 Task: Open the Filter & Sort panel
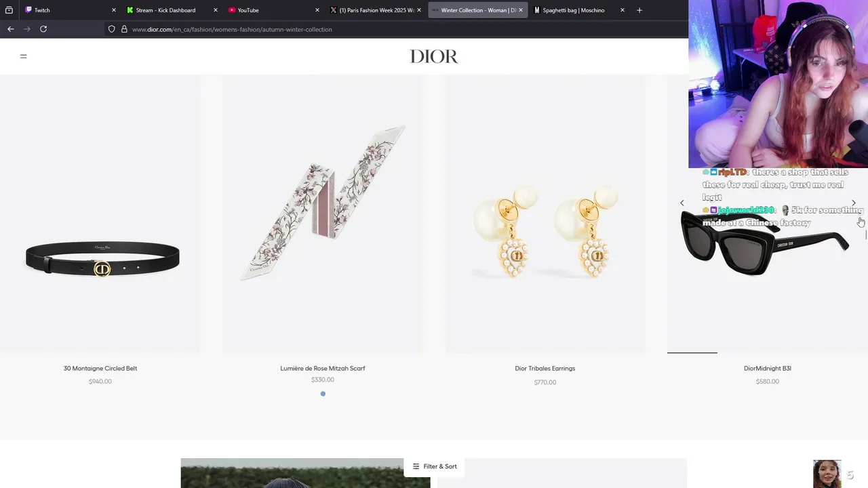[x=435, y=466]
